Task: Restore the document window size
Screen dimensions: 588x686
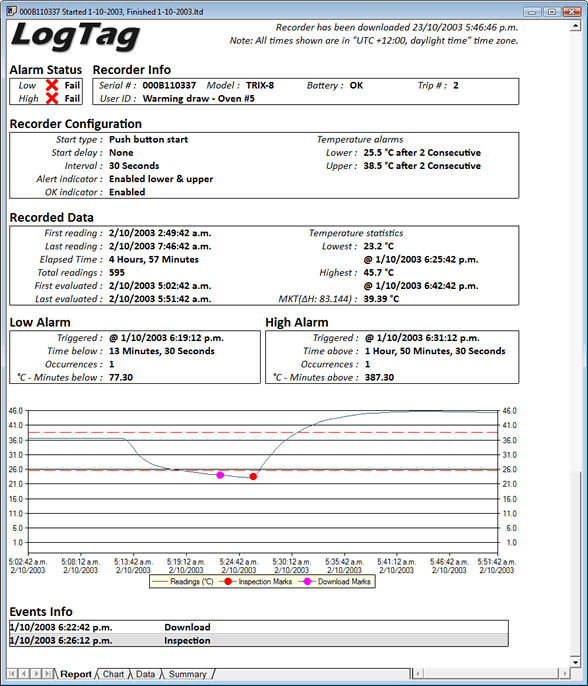Action: pos(552,12)
